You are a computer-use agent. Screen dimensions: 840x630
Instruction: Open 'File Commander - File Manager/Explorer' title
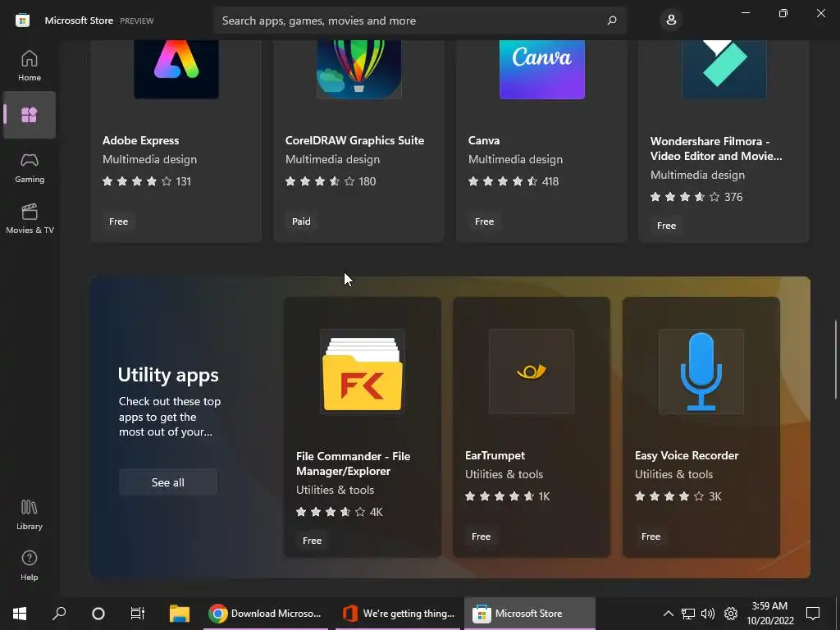(353, 463)
